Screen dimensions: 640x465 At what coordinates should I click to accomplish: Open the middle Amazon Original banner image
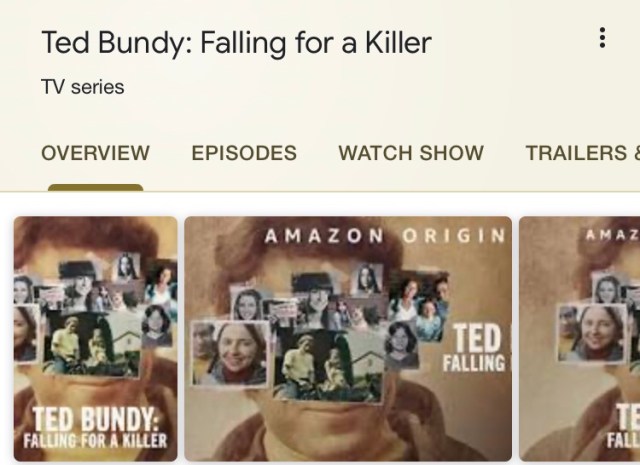click(348, 339)
